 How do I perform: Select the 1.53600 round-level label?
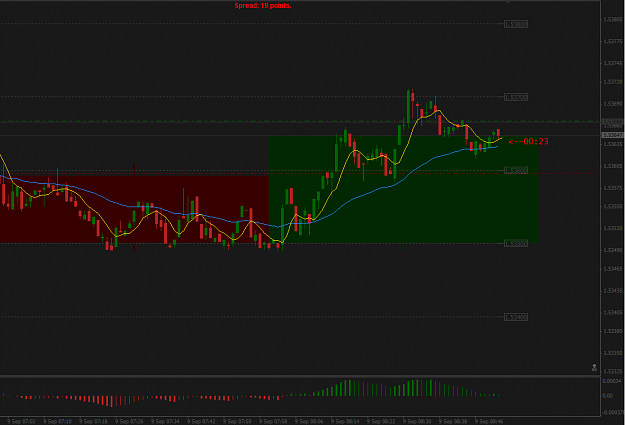click(516, 171)
